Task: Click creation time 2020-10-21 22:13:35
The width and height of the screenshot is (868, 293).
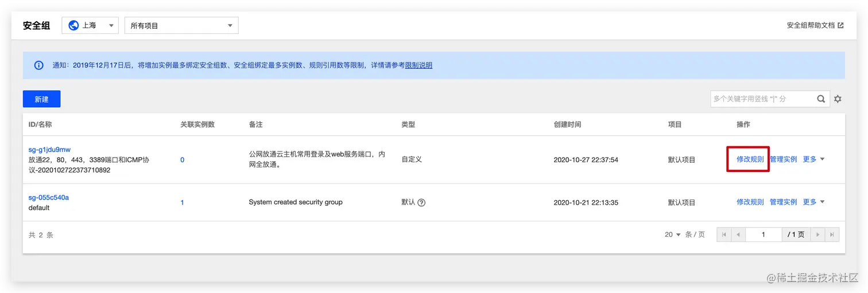Action: 586,202
